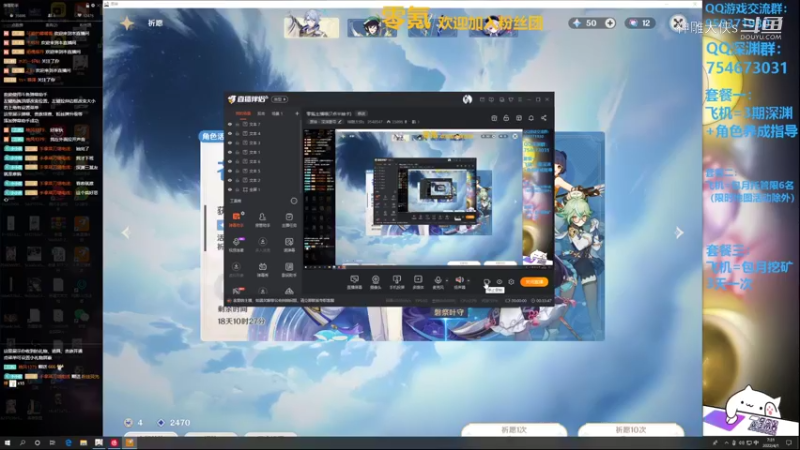Open the mode dropdown beside the app logo
This screenshot has width=800, height=450.
pyautogui.click(x=280, y=99)
